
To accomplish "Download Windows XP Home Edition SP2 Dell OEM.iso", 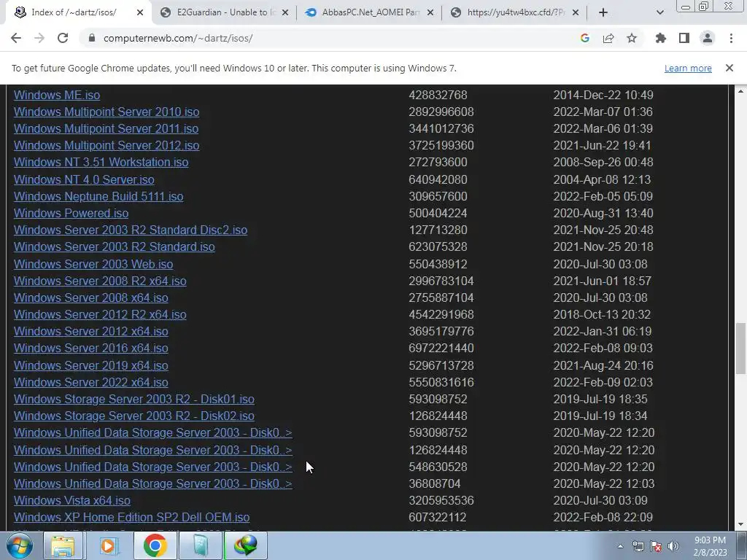I will [131, 517].
